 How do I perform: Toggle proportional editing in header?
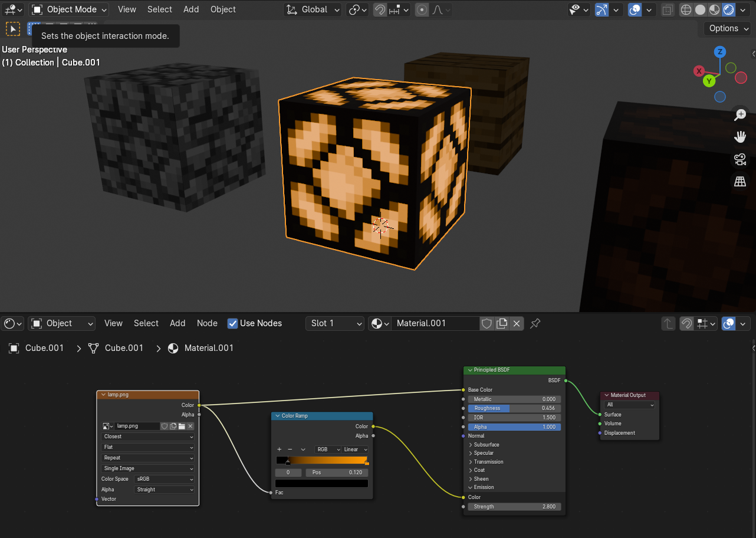422,9
